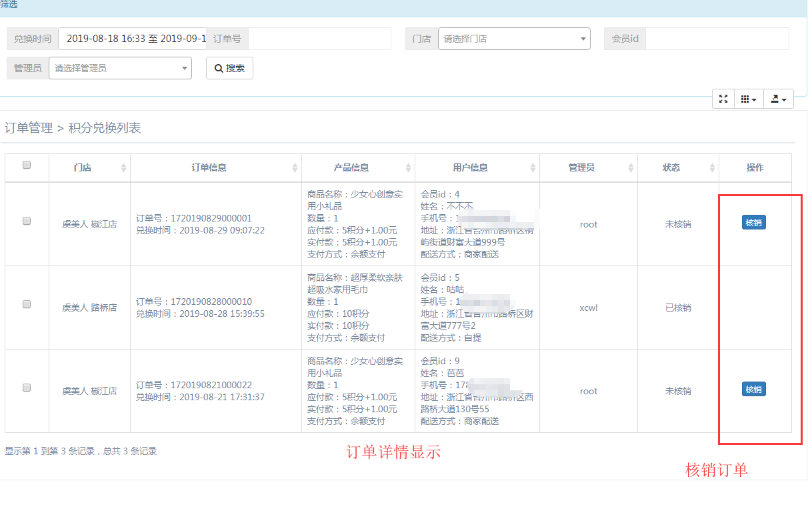This screenshot has width=812, height=527.
Task: Click the 会员id input field
Action: (x=717, y=39)
